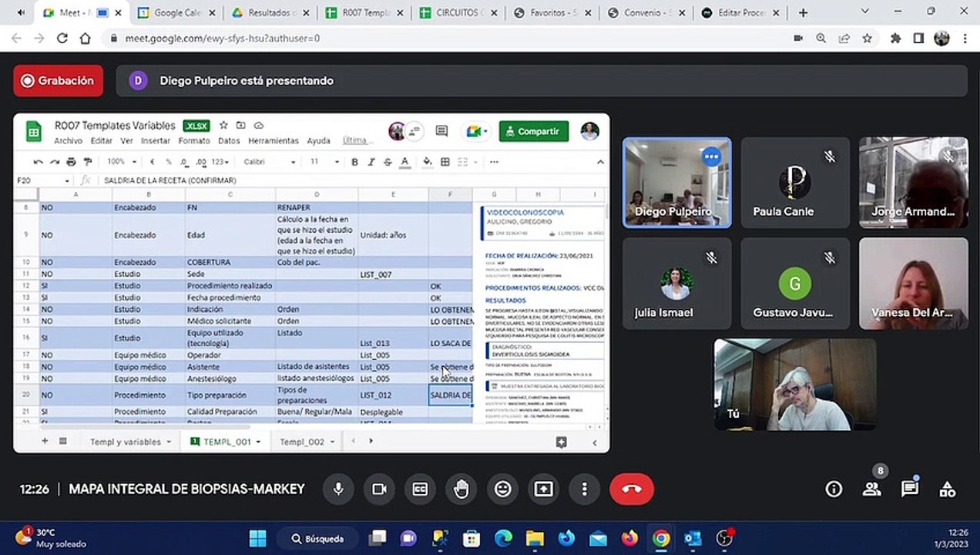980x555 pixels.
Task: Turn off camera in Meet controls
Action: (379, 489)
